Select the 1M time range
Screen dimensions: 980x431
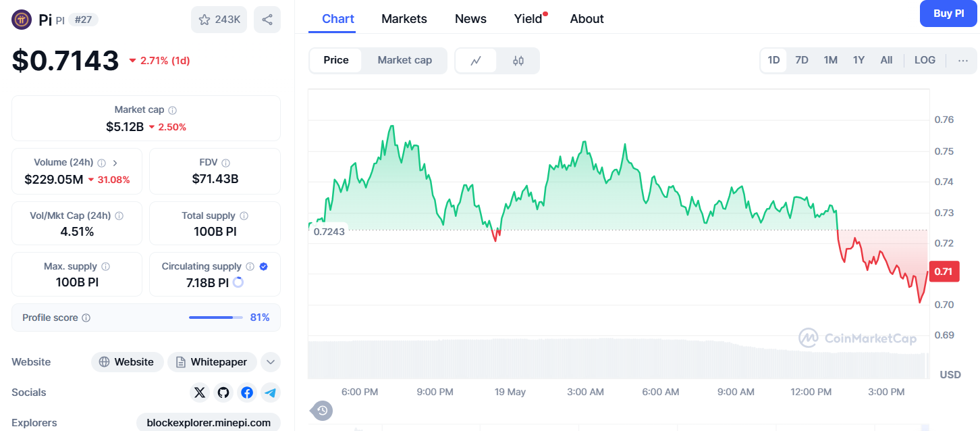tap(830, 60)
